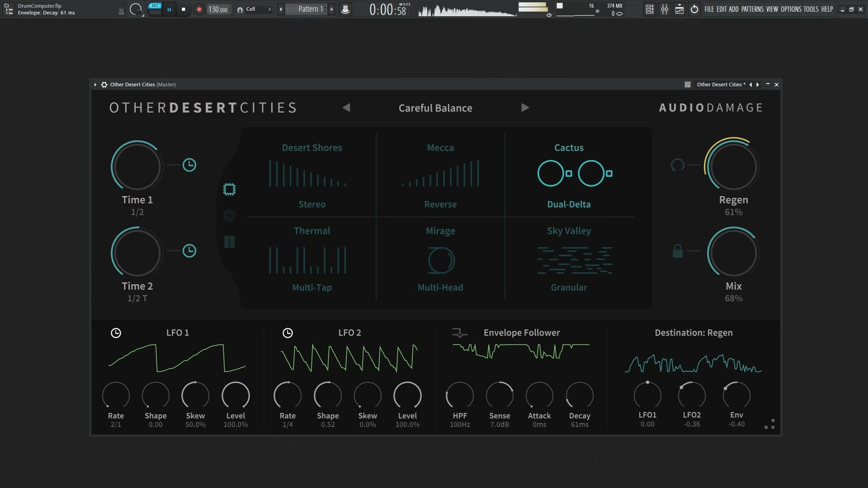Arm the record button
This screenshot has height=488, width=868.
199,9
